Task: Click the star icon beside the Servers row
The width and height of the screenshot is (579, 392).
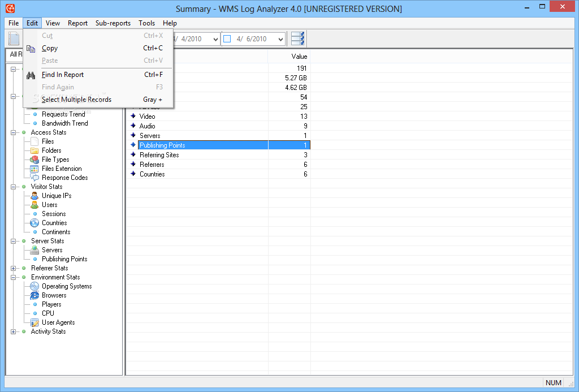Action: point(133,136)
